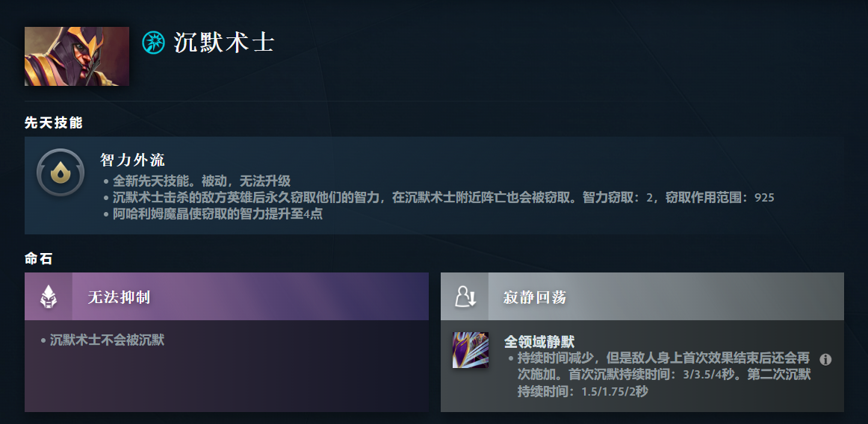Click the 全领域静默 ability icon
This screenshot has height=424, width=868.
(471, 350)
